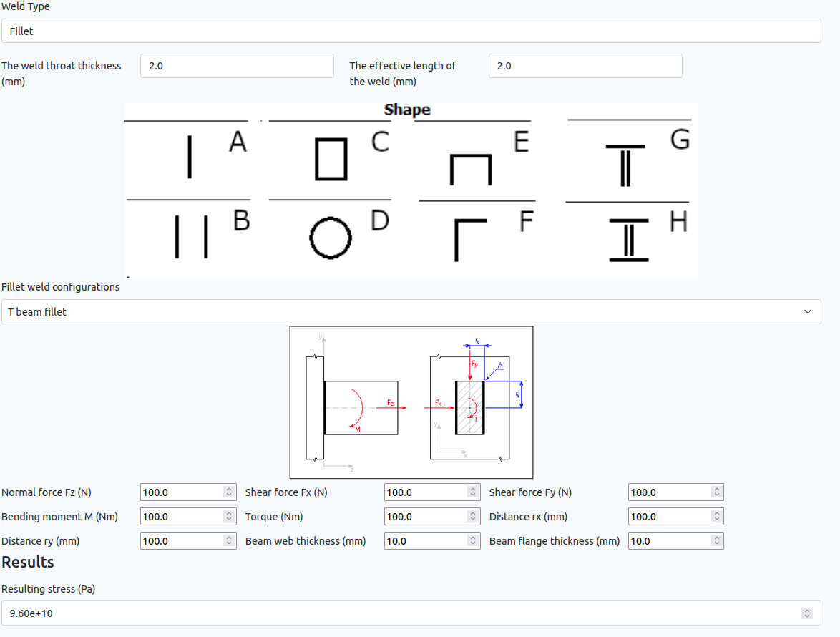Image resolution: width=840 pixels, height=637 pixels.
Task: Click the Fillet weld configurations label
Action: pos(61,287)
